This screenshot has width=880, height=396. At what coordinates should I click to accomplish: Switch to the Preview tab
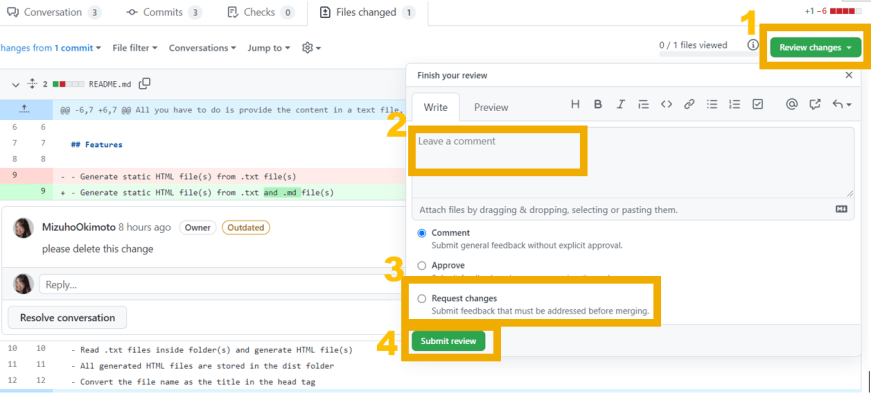click(491, 107)
